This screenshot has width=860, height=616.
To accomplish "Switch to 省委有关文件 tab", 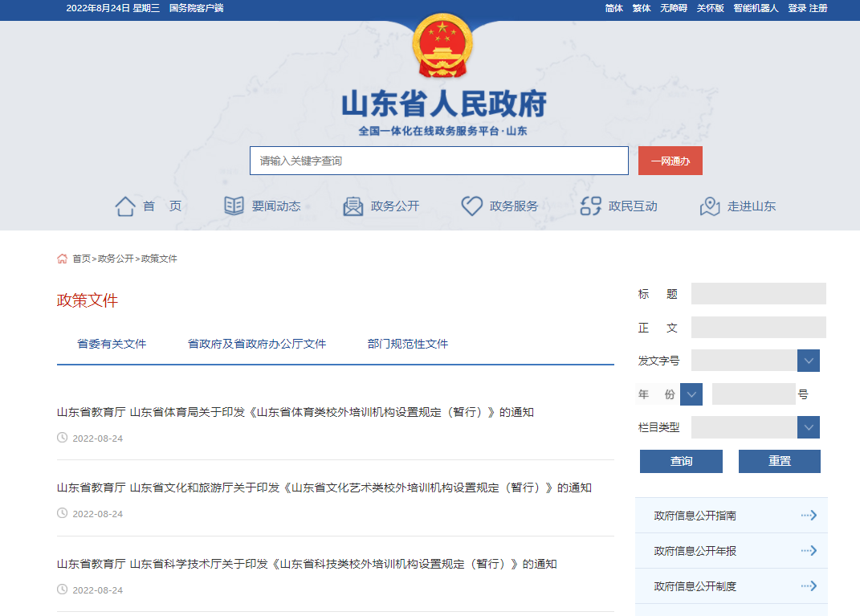I will pos(112,344).
